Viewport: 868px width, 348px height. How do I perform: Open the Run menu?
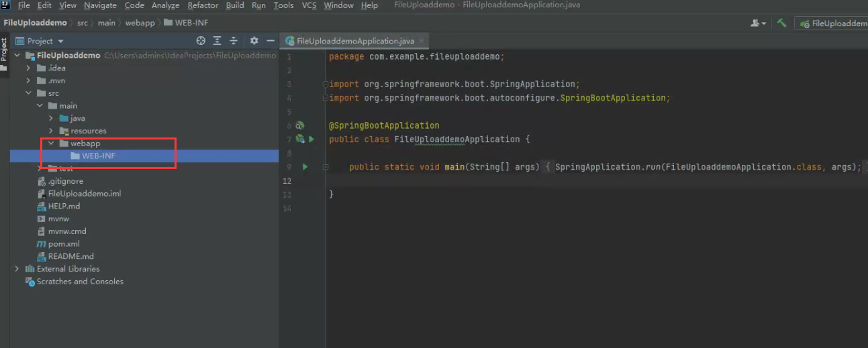tap(258, 5)
